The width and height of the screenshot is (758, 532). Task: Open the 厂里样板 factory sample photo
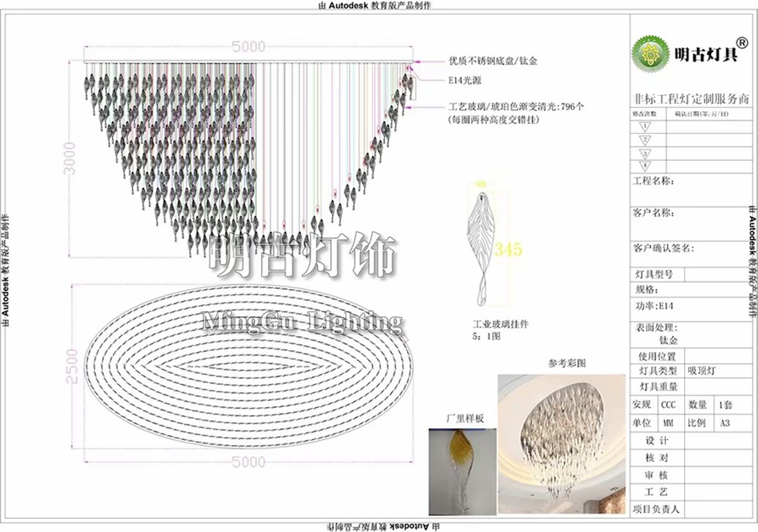pyautogui.click(x=462, y=471)
